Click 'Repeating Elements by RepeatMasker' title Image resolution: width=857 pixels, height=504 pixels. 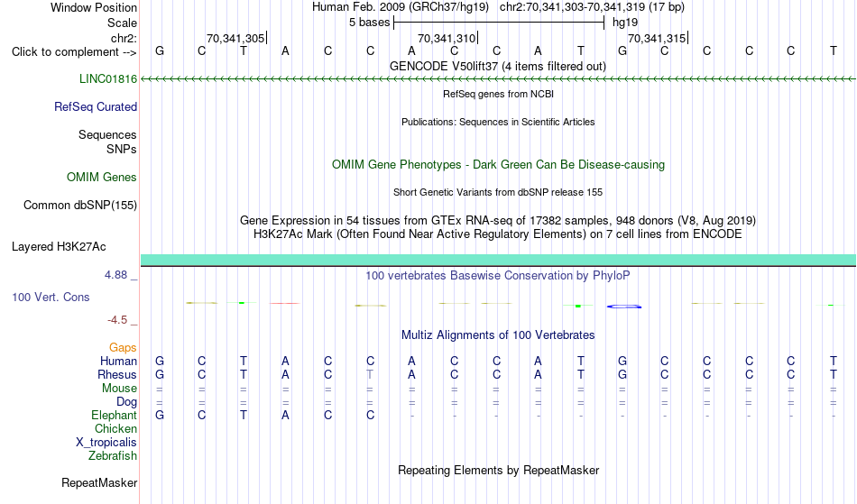point(499,470)
